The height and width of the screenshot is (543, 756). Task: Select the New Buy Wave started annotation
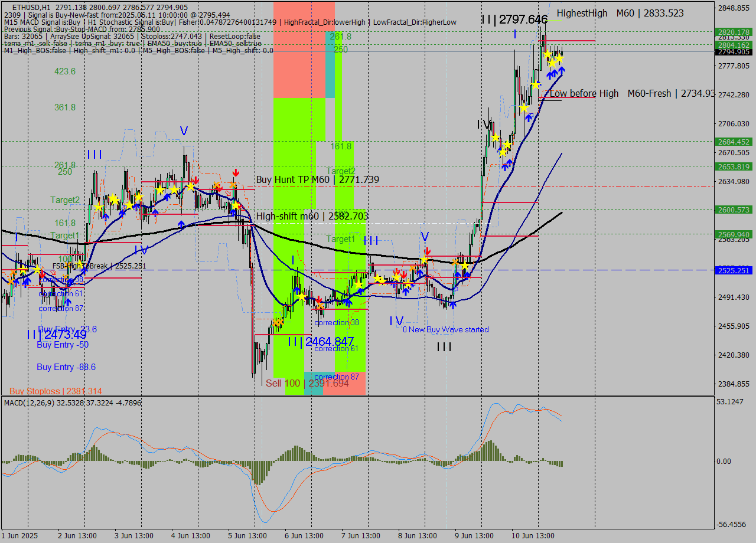pyautogui.click(x=447, y=329)
